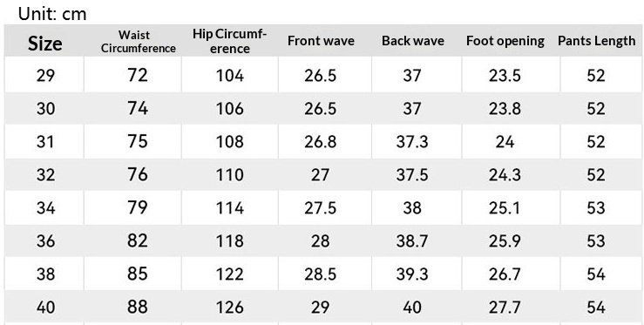Select the Front wave header
The image size is (644, 325).
click(x=321, y=41)
